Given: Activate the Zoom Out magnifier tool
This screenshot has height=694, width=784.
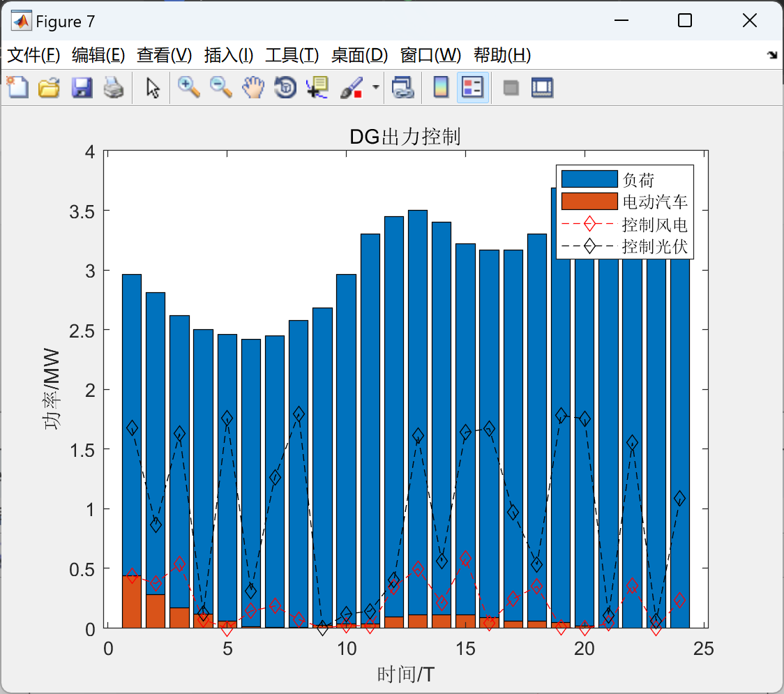Looking at the screenshot, I should click(x=220, y=87).
